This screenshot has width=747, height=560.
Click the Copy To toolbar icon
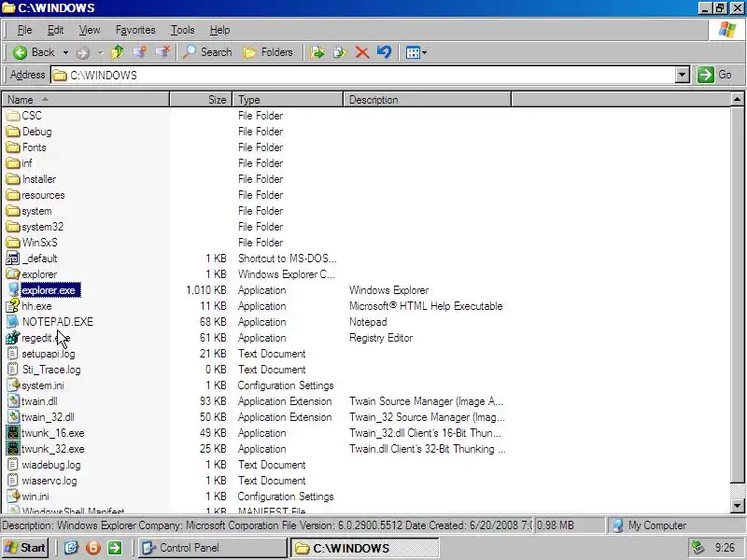[x=340, y=52]
